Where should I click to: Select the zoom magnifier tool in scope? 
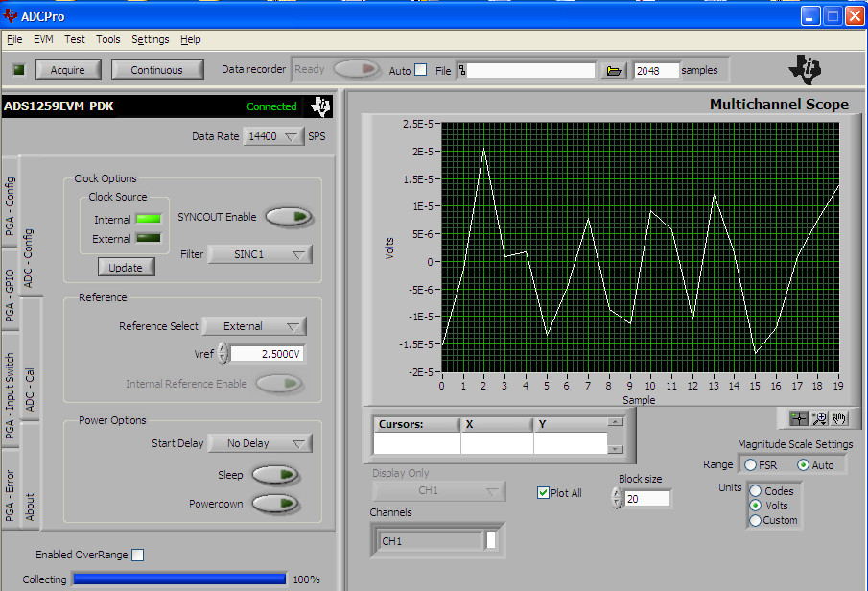point(819,418)
